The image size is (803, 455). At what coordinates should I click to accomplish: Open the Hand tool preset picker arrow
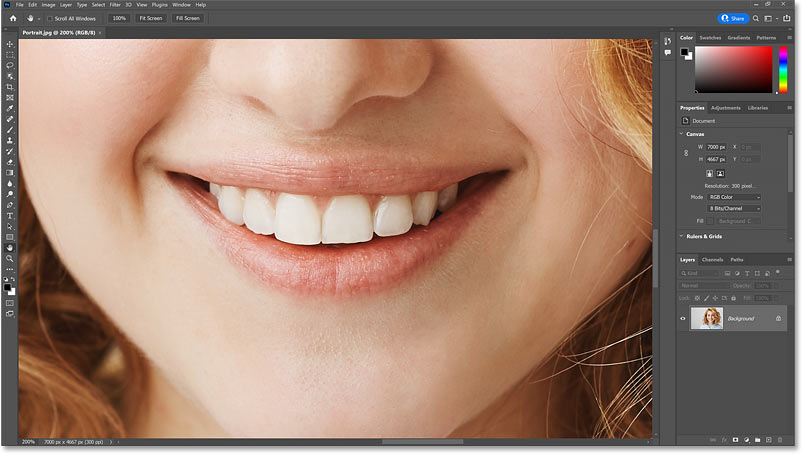(39, 19)
